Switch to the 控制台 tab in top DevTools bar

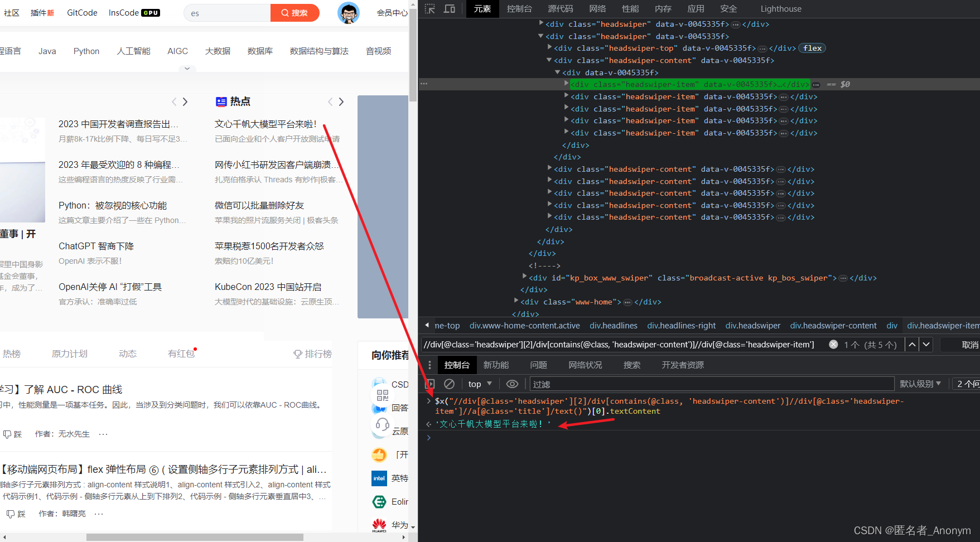click(519, 9)
